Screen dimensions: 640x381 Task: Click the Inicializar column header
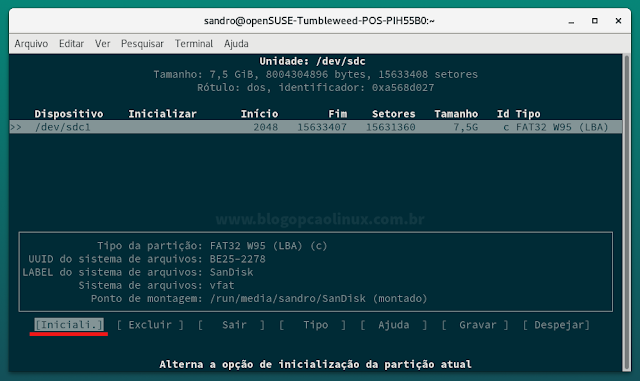tap(162, 114)
